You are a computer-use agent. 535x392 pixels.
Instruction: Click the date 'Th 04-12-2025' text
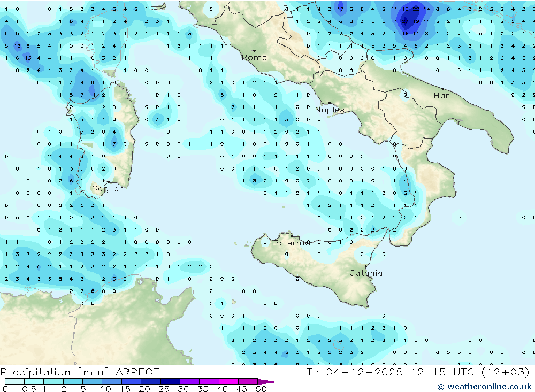click(x=355, y=372)
